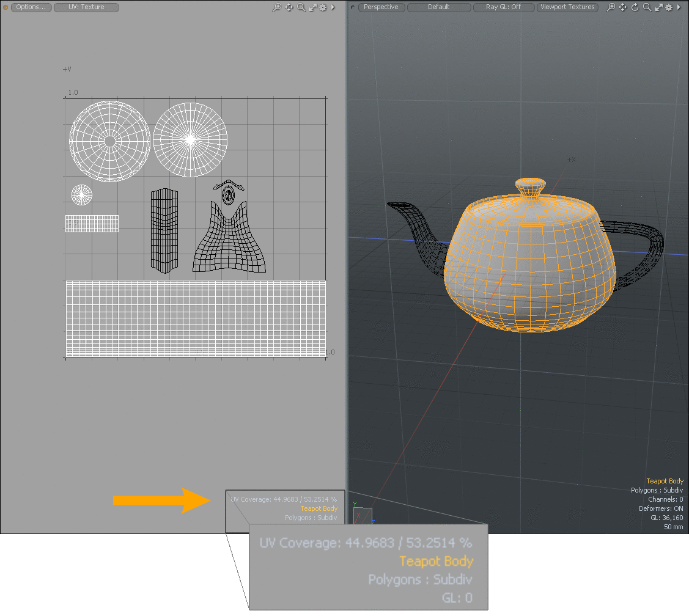Open the Default shading style dropdown

point(438,7)
